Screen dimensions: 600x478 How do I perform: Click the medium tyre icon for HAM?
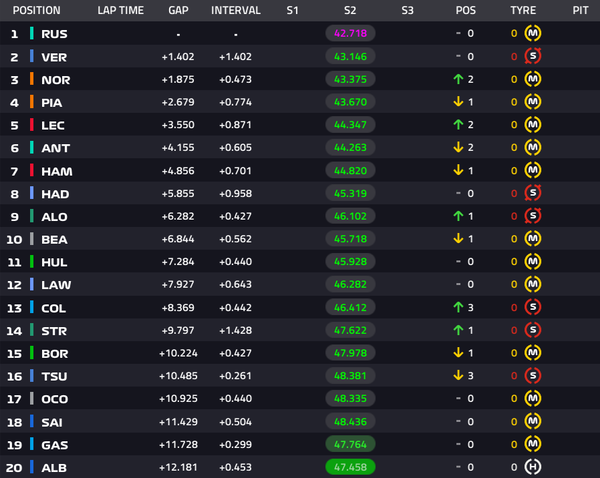(x=533, y=170)
